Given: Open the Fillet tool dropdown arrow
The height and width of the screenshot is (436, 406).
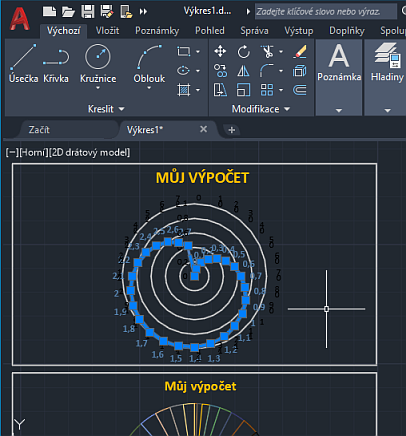Looking at the screenshot, I should click(x=281, y=71).
